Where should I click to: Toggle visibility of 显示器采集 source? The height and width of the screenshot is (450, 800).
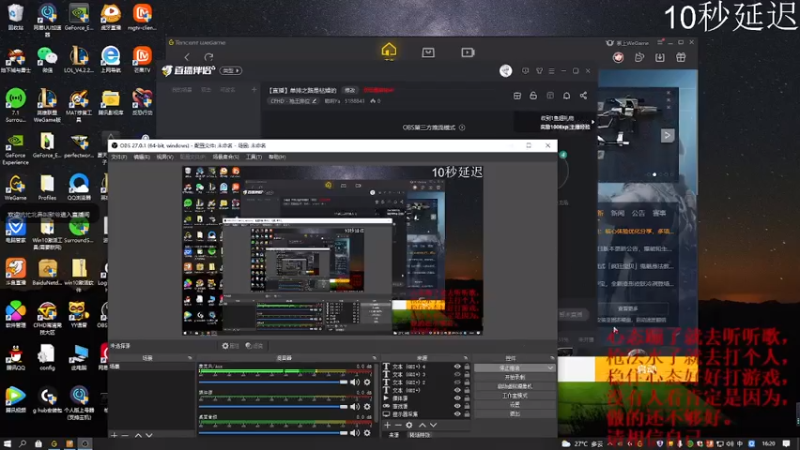pos(457,414)
